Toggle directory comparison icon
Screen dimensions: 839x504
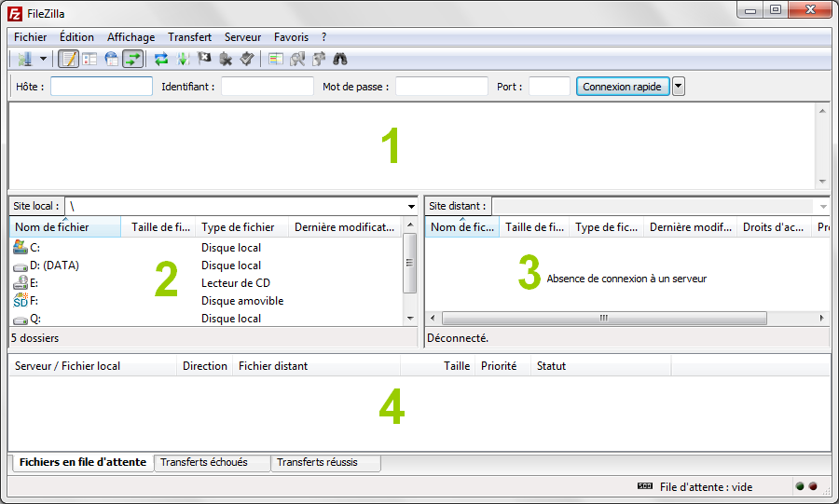pyautogui.click(x=297, y=59)
